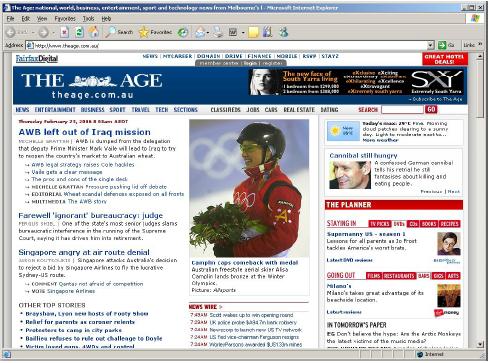Click the Internet zone status bar icon
Viewport: 489px width, 363px height.
pos(420,354)
